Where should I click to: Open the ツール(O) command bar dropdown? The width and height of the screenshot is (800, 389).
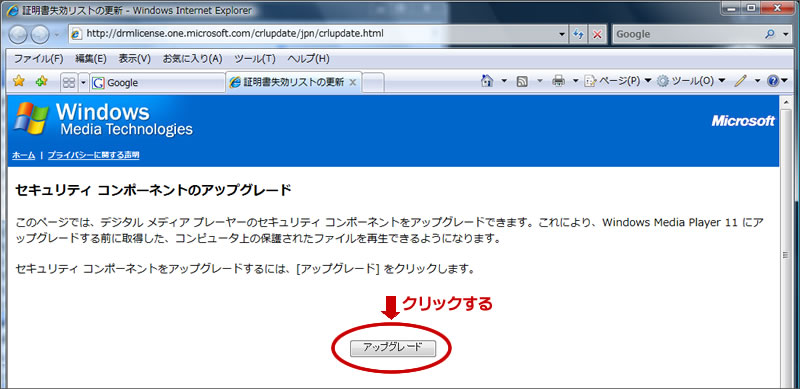[691, 81]
